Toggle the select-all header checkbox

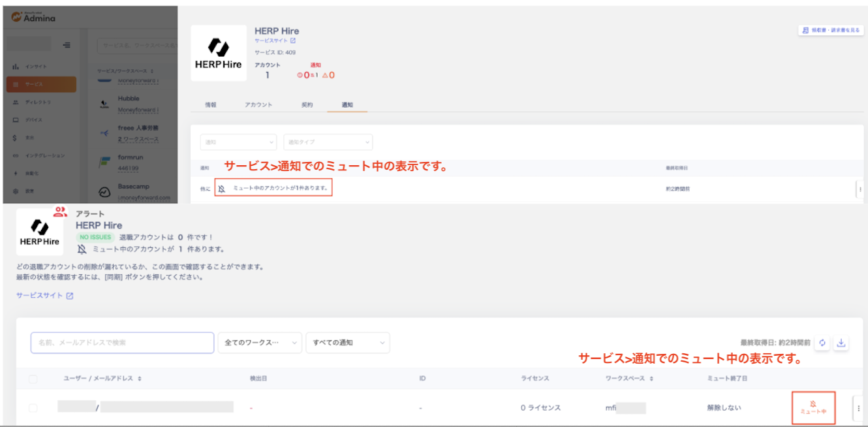(x=33, y=379)
